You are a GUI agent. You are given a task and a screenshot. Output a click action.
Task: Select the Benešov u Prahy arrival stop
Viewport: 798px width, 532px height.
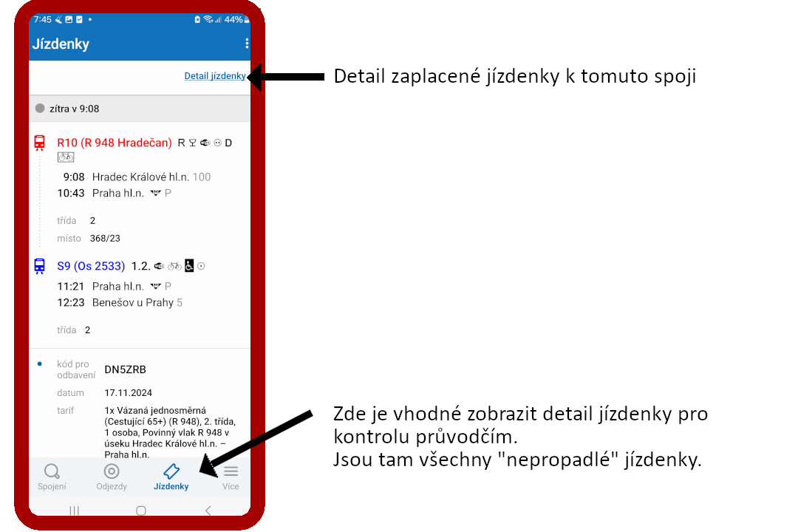pyautogui.click(x=133, y=303)
